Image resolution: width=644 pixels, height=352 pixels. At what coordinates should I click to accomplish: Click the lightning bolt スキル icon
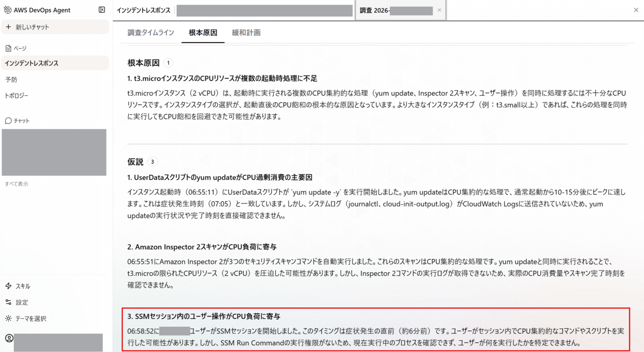(x=8, y=286)
